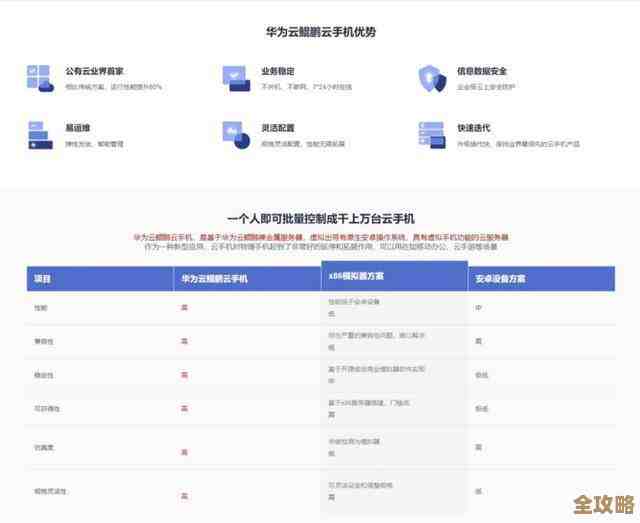The image size is (640, 523).
Task: Select the 业务稳定 title
Action: [278, 71]
